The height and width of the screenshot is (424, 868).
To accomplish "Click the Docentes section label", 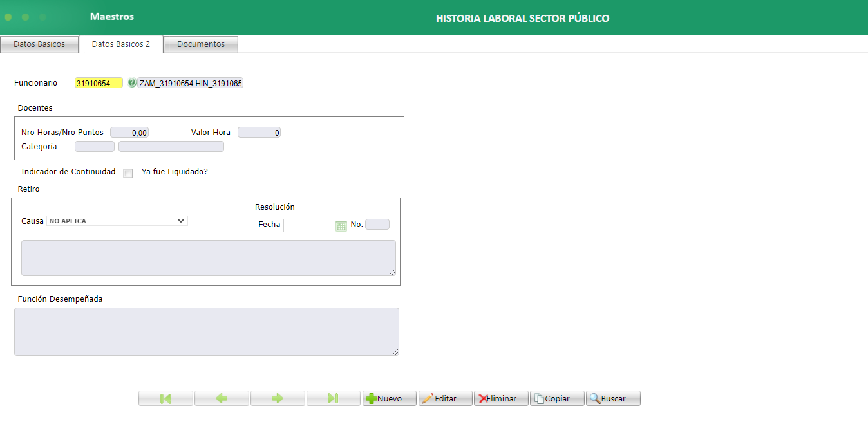I will click(x=35, y=108).
